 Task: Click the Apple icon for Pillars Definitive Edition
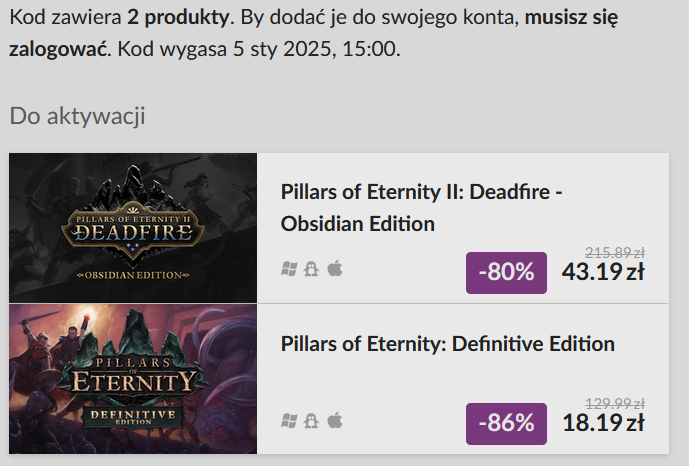tap(334, 421)
